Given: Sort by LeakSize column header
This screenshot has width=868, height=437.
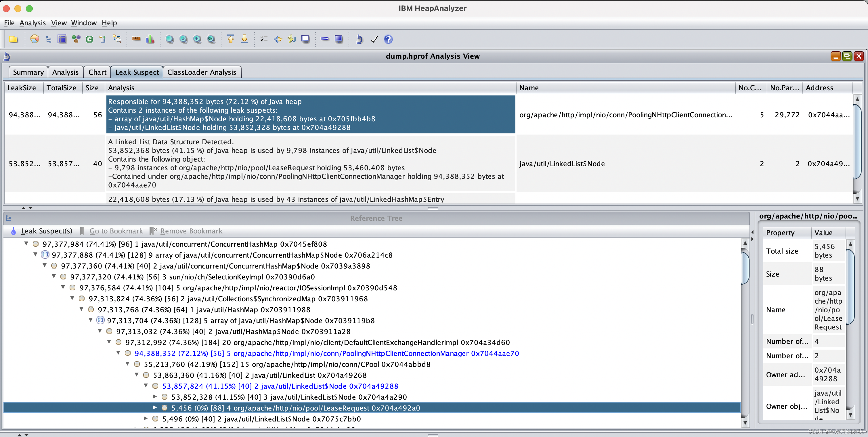Looking at the screenshot, I should (23, 88).
